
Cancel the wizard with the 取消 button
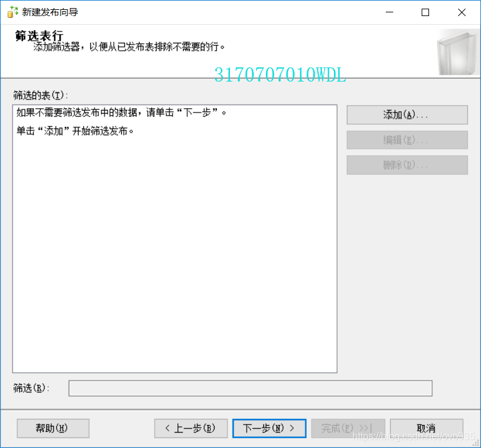click(x=427, y=428)
